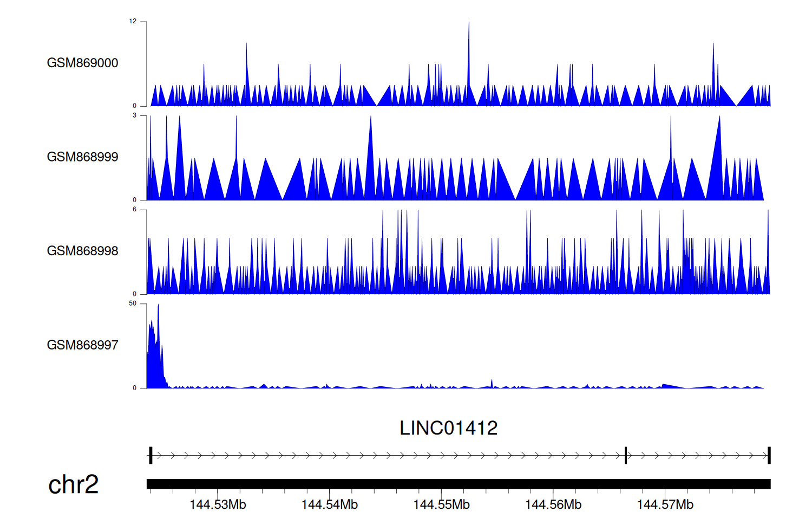Click the y-axis maximum 12 label
Viewport: 812px width, 531px height.
tap(133, 22)
